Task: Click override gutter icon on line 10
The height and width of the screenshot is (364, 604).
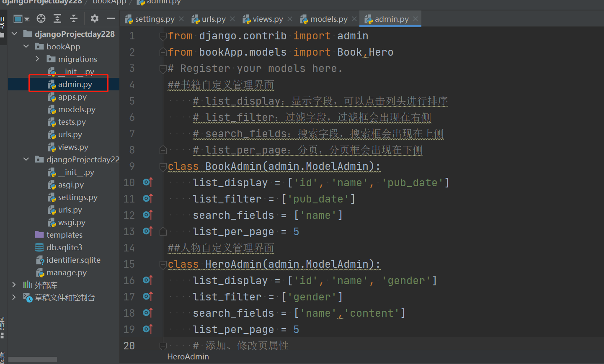Action: 148,182
